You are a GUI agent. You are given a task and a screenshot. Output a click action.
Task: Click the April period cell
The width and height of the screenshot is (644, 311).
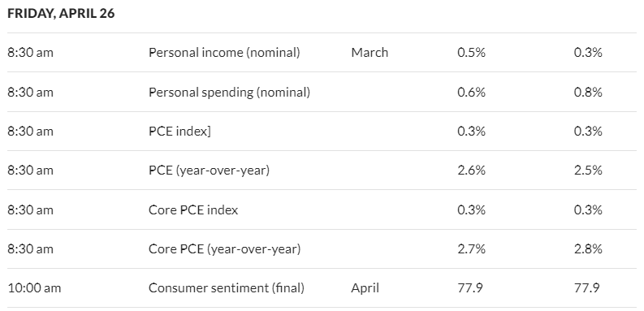tap(365, 288)
